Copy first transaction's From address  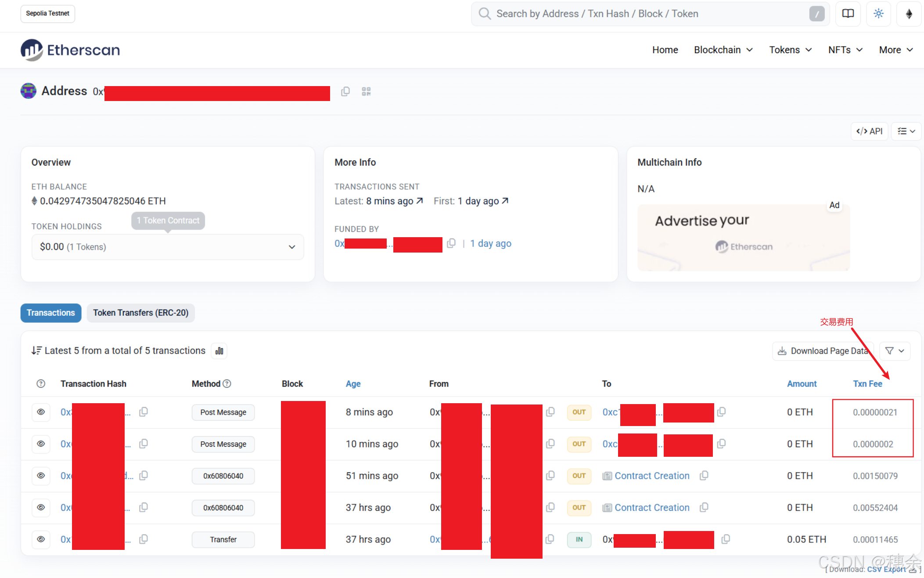pos(550,412)
